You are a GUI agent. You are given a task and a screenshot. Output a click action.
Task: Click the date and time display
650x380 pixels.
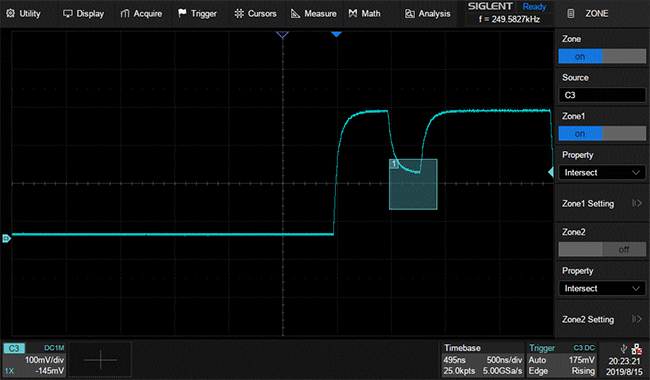click(624, 366)
